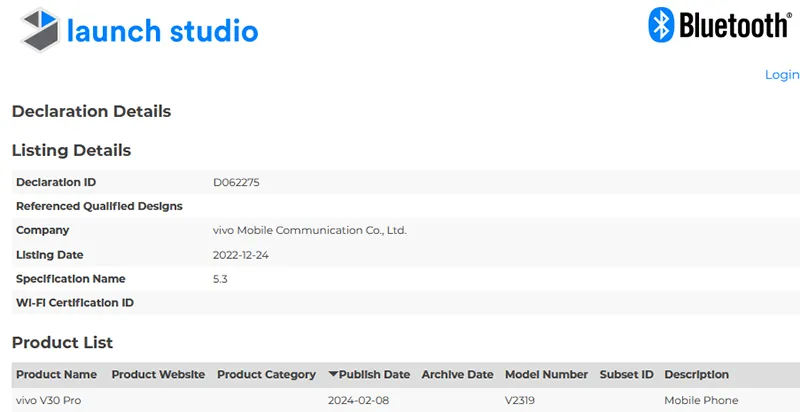Sort by Model Number column header

pos(546,374)
